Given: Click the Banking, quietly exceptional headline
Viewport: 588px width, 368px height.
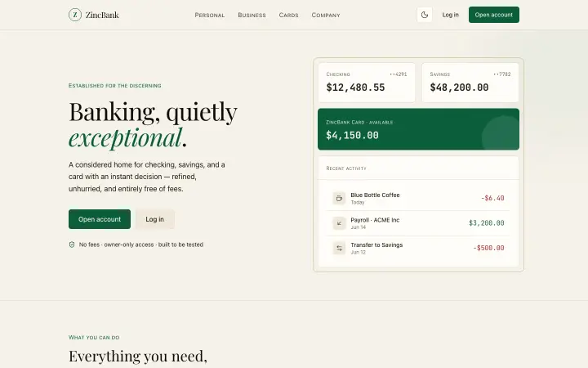Looking at the screenshot, I should [153, 124].
